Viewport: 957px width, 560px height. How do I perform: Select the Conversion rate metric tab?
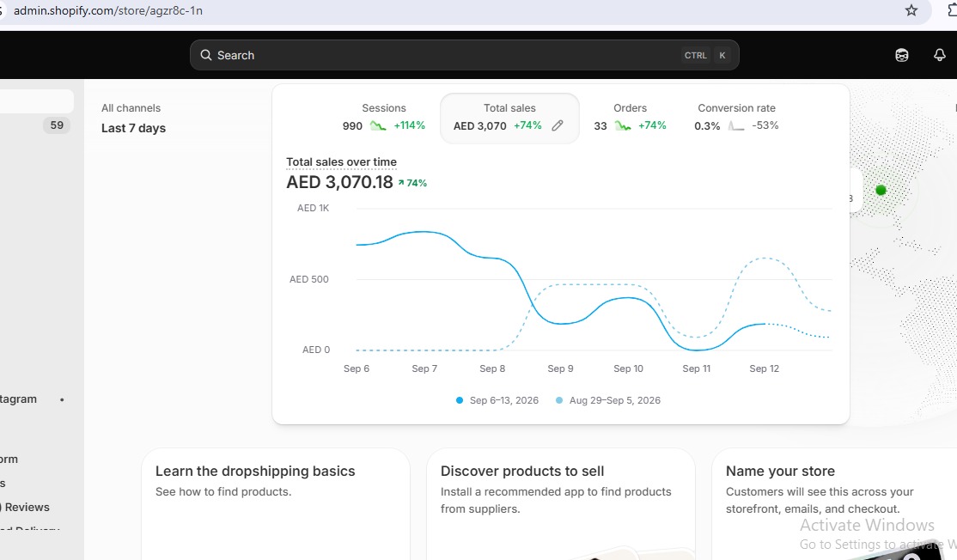[x=736, y=118]
